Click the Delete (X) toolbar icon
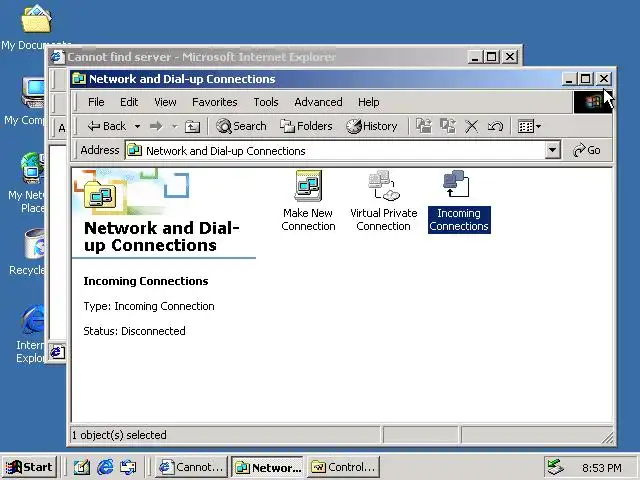Screen dimensions: 640x480 pos(471,126)
